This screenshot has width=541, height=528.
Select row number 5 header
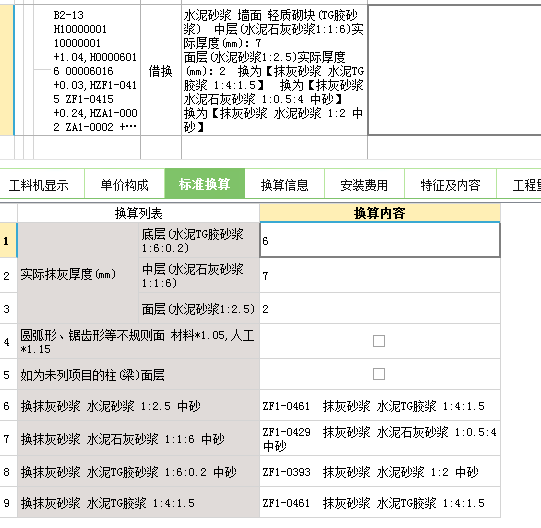[x=7, y=374]
